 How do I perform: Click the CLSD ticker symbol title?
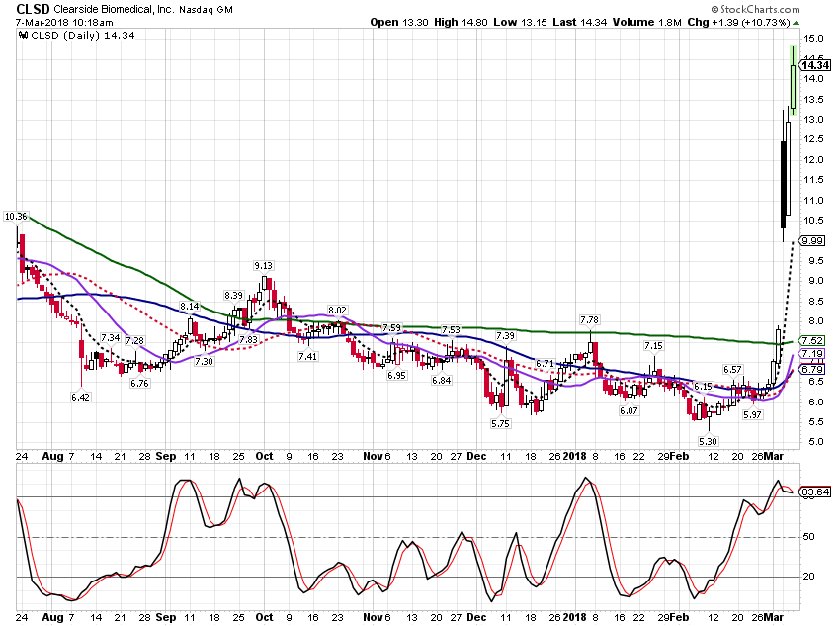point(34,9)
